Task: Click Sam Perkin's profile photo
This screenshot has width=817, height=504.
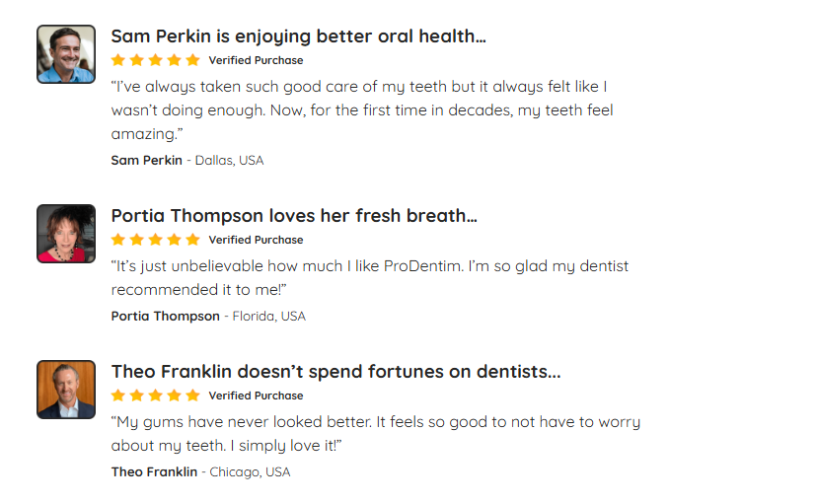Action: point(66,54)
